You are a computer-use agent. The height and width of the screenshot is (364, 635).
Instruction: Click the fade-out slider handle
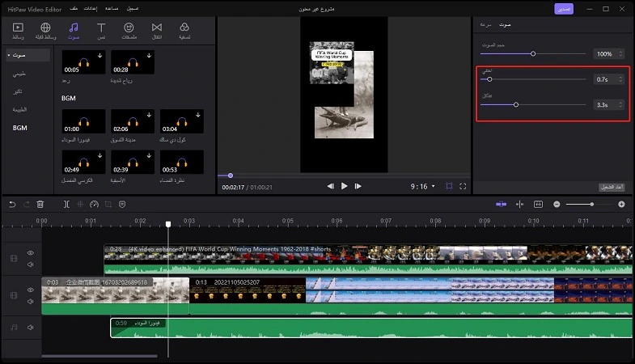pyautogui.click(x=516, y=105)
